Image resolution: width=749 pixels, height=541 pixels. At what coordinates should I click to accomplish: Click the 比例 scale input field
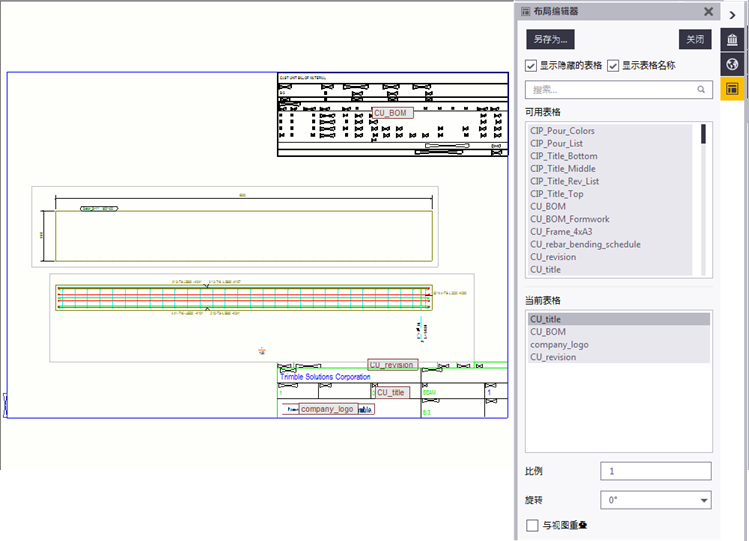pyautogui.click(x=656, y=471)
